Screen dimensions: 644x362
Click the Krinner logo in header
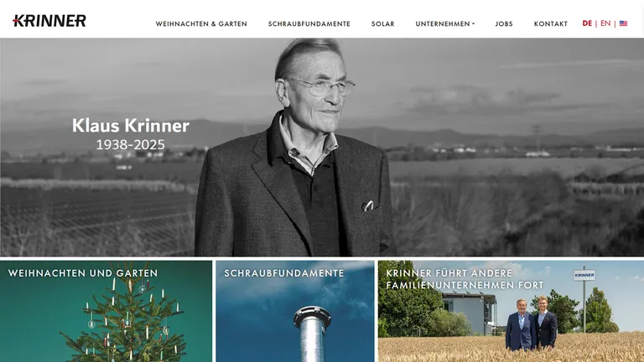(49, 20)
